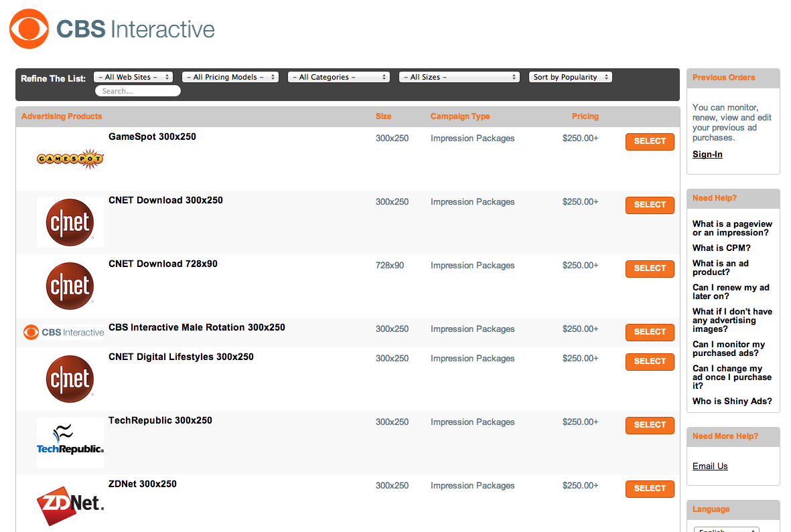
Task: Click Impression Packages in the TechRepublic row
Action: (473, 422)
